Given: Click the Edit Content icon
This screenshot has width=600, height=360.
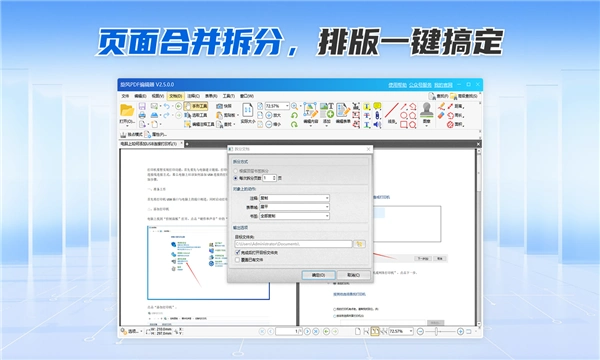Looking at the screenshot, I should click(x=310, y=110).
